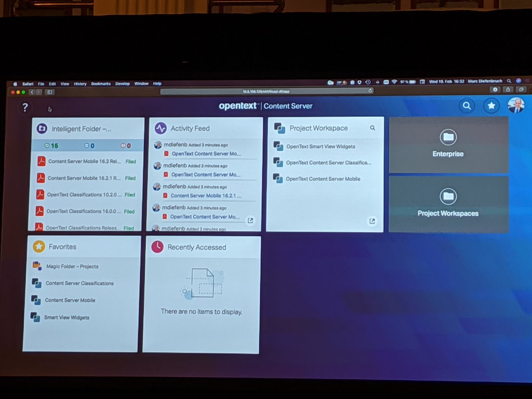Open Spotlight search in menu bar
This screenshot has height=399, width=532.
(509, 81)
